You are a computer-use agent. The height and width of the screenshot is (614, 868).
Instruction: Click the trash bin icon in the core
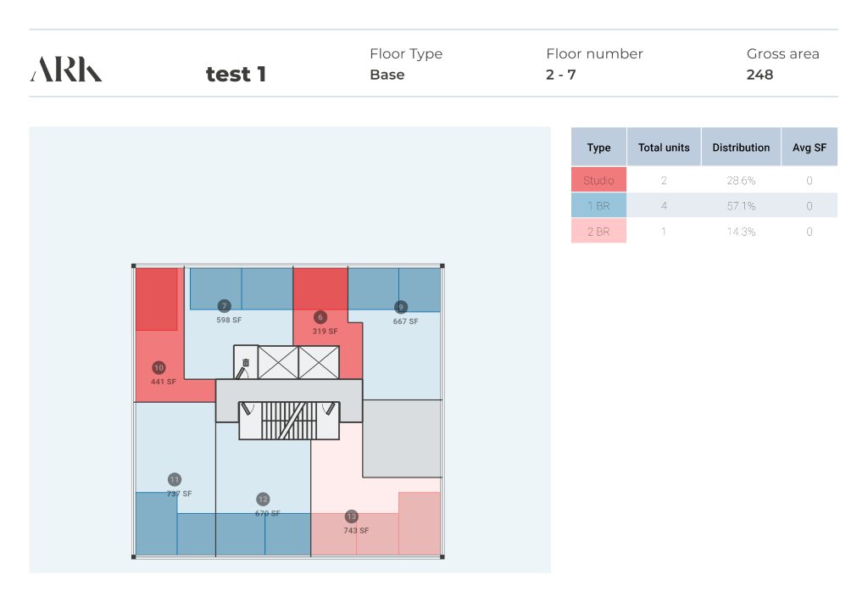[246, 363]
